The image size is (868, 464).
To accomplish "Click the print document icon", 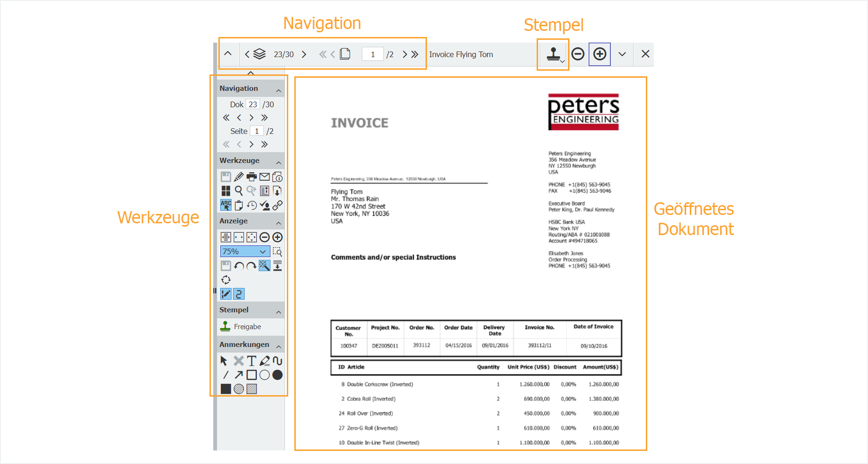I will tap(252, 177).
